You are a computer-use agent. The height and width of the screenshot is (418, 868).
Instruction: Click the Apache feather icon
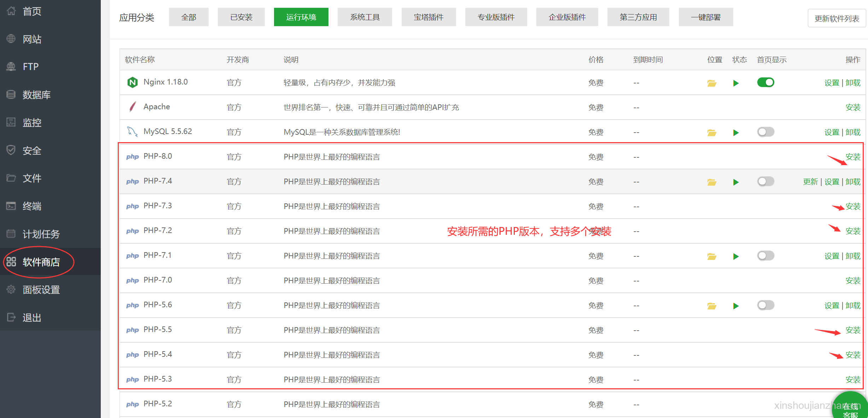point(133,106)
